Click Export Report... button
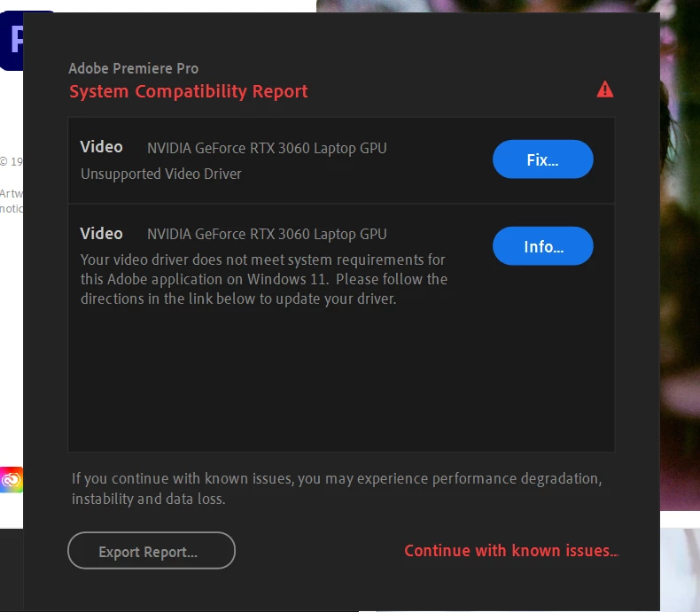 152,550
